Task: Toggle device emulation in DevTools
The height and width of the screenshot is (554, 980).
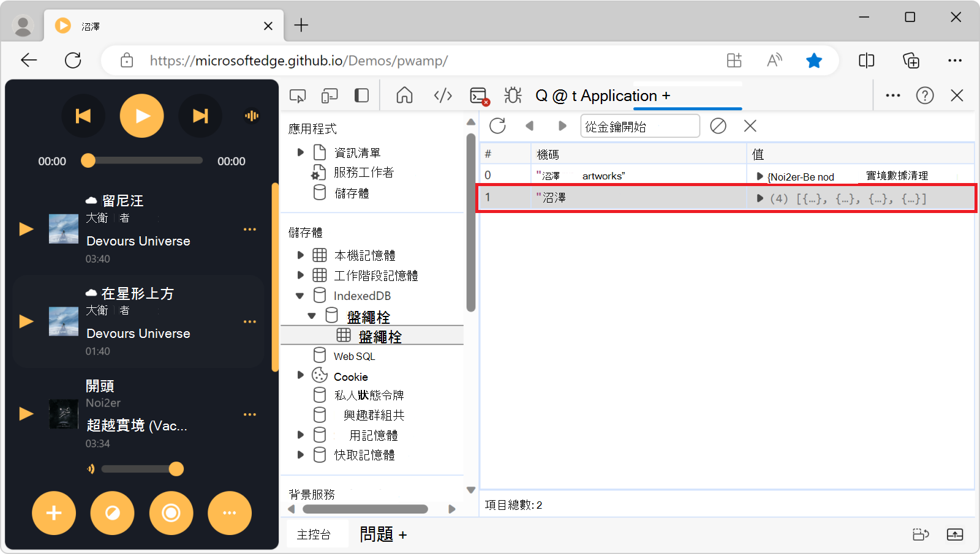Action: (x=330, y=95)
